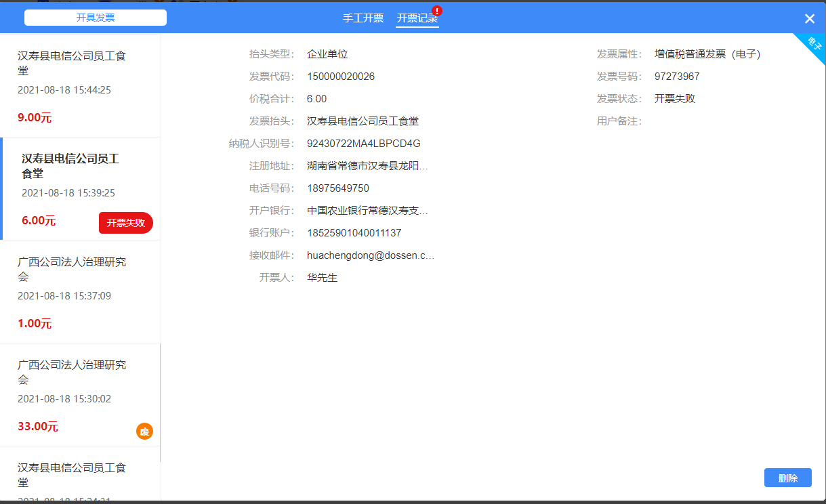The image size is (826, 504).
Task: Open the 1.00元 广西公司法人治理研究会 record
Action: [80, 292]
